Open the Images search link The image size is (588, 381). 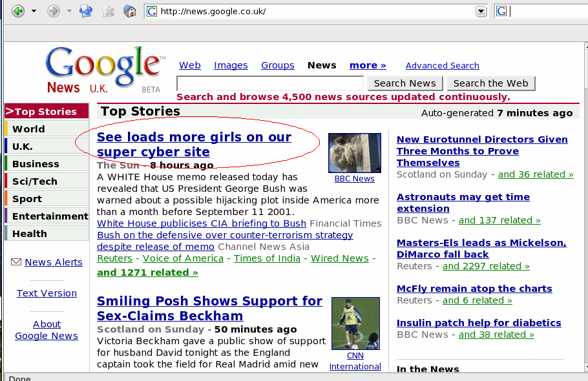click(231, 65)
